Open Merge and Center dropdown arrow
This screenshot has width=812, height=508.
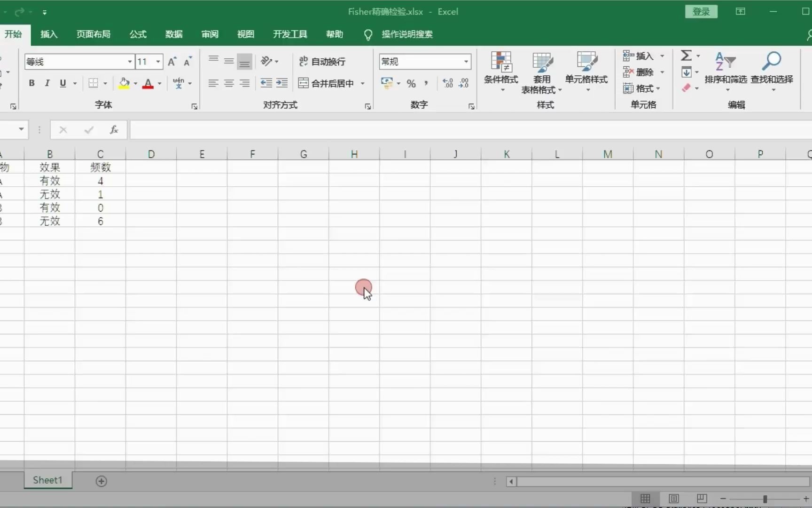(x=362, y=84)
